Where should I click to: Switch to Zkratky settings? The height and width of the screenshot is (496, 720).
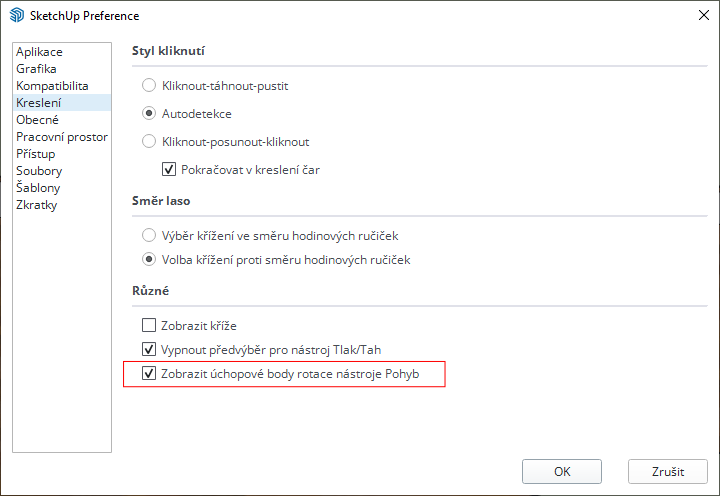click(x=36, y=205)
